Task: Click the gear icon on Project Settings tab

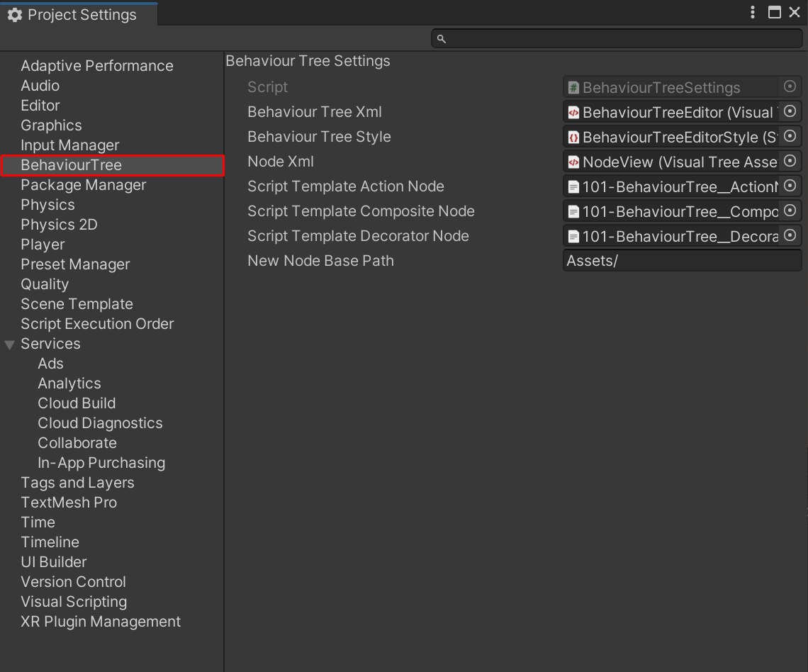Action: pos(15,15)
